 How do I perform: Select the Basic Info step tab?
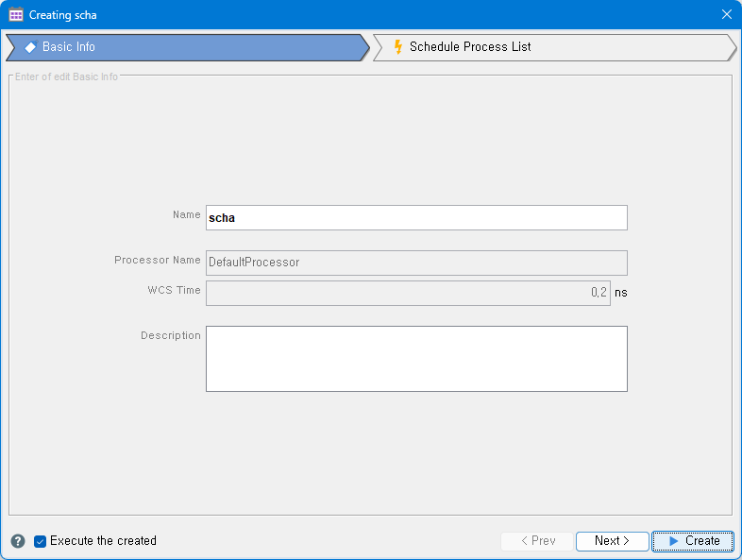(x=189, y=47)
